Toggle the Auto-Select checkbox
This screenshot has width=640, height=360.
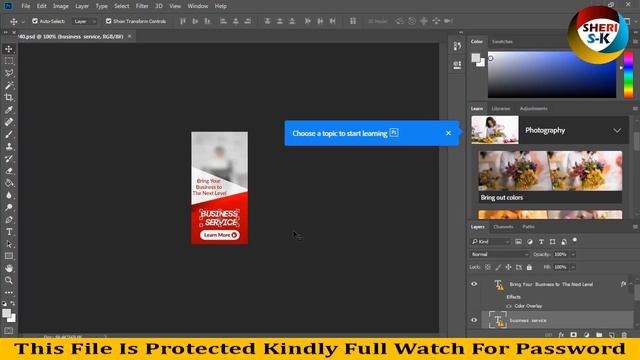[35, 21]
